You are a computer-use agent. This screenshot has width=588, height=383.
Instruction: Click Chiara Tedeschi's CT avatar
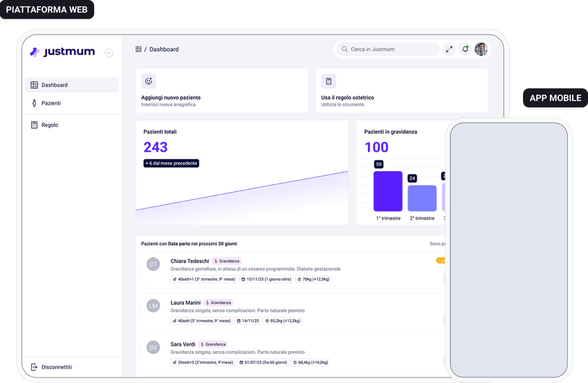(154, 264)
